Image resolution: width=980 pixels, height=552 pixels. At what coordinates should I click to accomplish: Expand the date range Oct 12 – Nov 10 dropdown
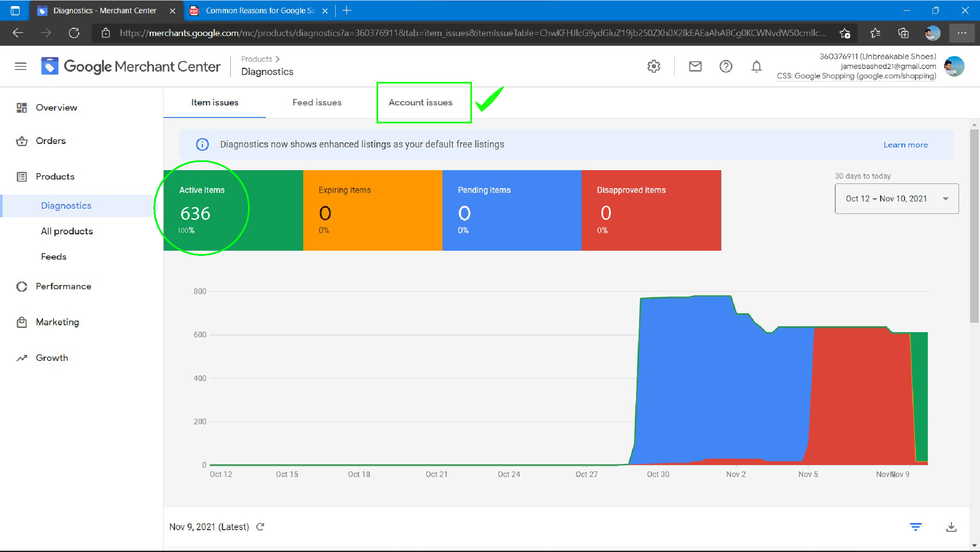[896, 198]
